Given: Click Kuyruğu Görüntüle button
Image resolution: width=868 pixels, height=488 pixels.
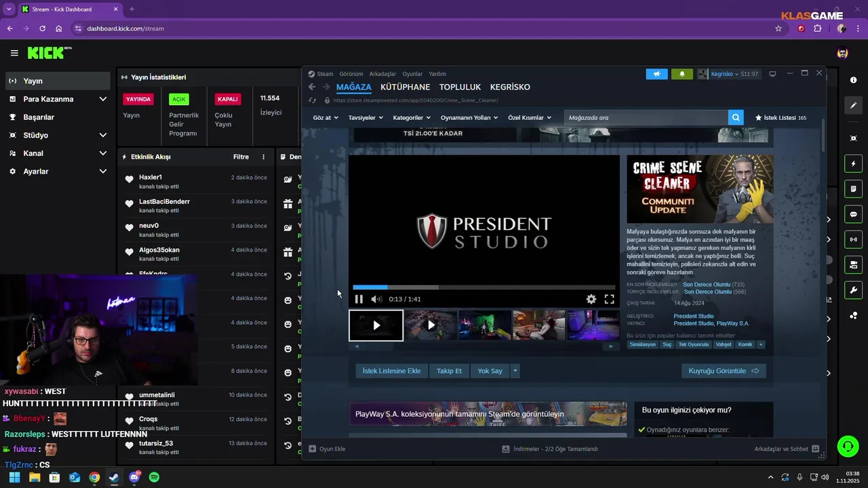Looking at the screenshot, I should tap(724, 371).
